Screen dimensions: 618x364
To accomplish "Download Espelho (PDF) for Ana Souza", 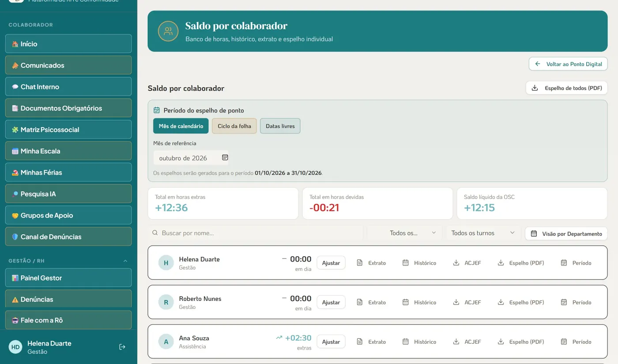I will pos(521,342).
